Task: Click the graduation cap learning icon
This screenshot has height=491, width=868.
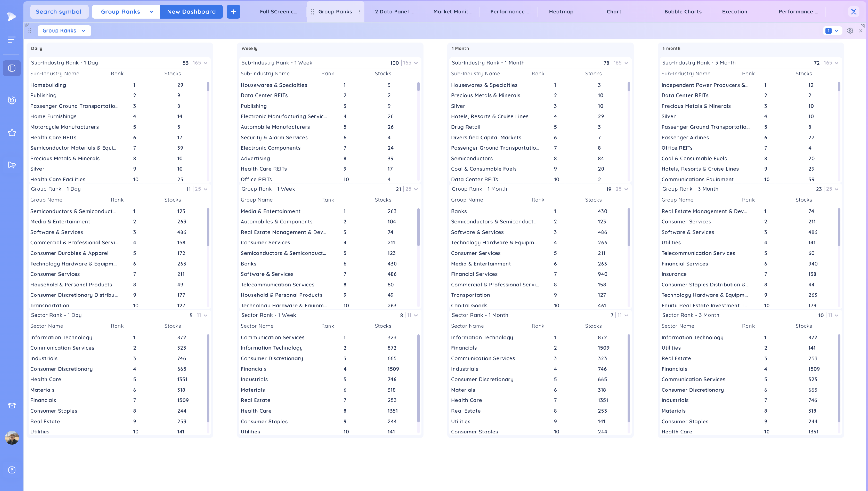Action: pos(12,405)
